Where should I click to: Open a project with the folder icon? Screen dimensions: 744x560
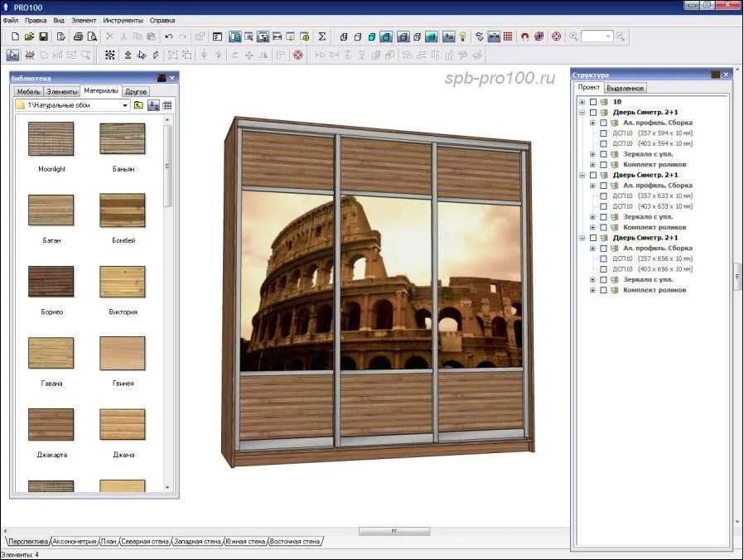tap(29, 36)
